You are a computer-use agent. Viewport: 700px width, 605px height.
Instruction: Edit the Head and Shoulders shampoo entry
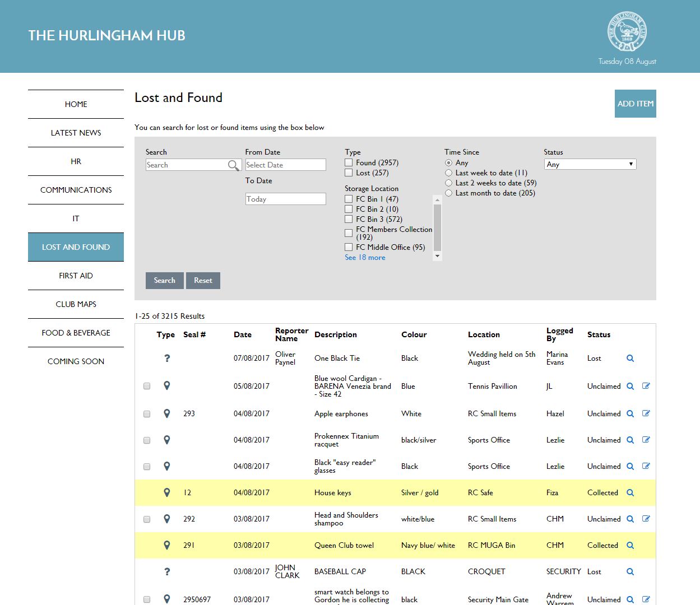tap(646, 519)
